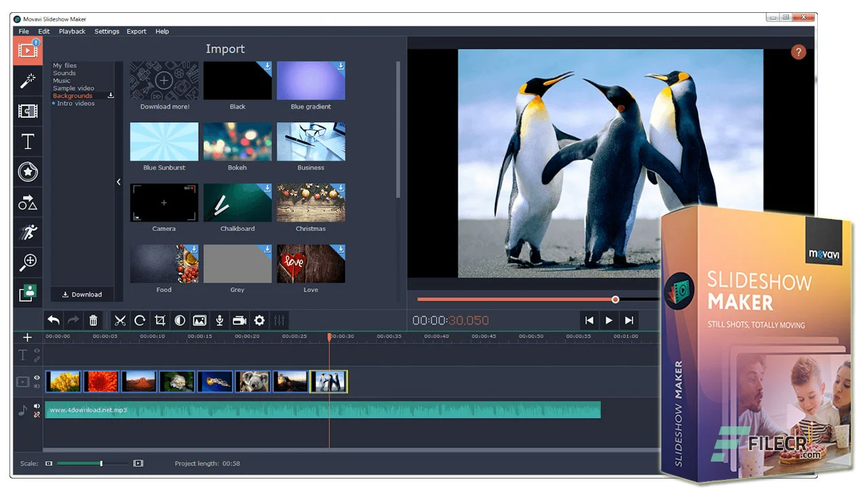Open the Settings menu
This screenshot has width=868, height=488.
point(106,31)
